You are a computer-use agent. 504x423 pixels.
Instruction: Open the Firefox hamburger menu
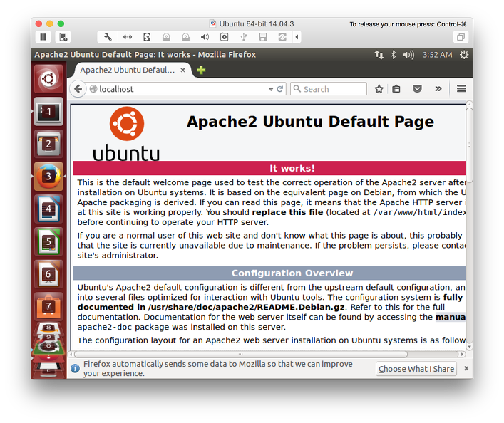coord(461,88)
